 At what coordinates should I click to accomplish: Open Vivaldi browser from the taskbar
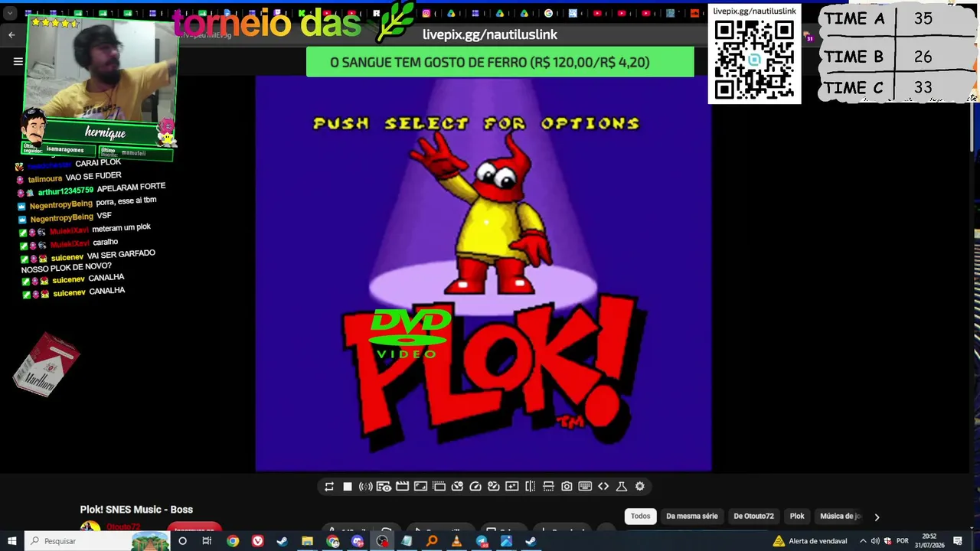coord(257,541)
